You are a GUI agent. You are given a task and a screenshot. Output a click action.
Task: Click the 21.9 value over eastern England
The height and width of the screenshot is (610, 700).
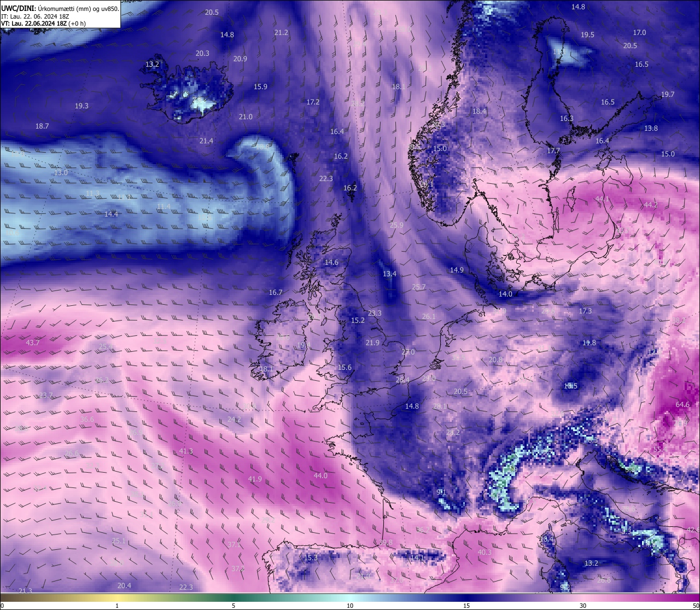372,343
